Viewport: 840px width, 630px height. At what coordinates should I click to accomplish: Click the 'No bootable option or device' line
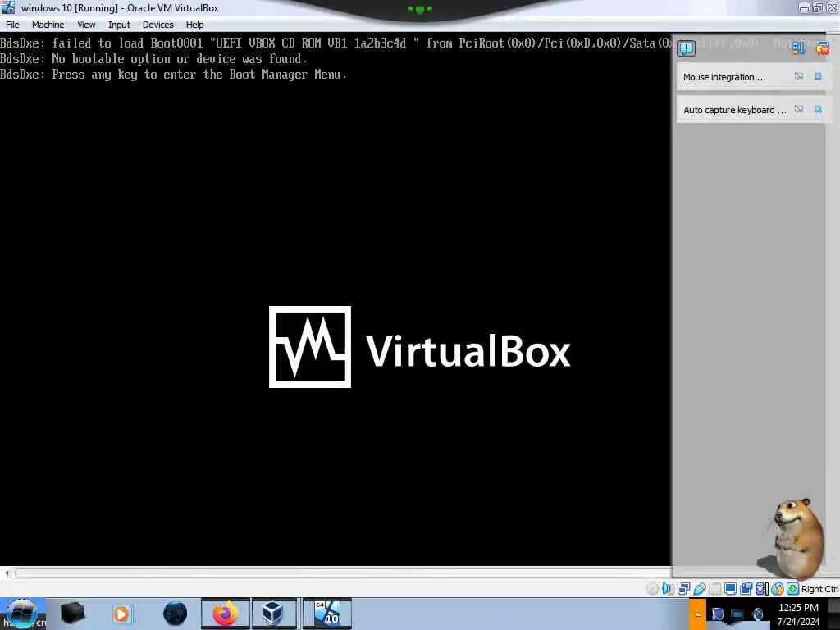153,58
